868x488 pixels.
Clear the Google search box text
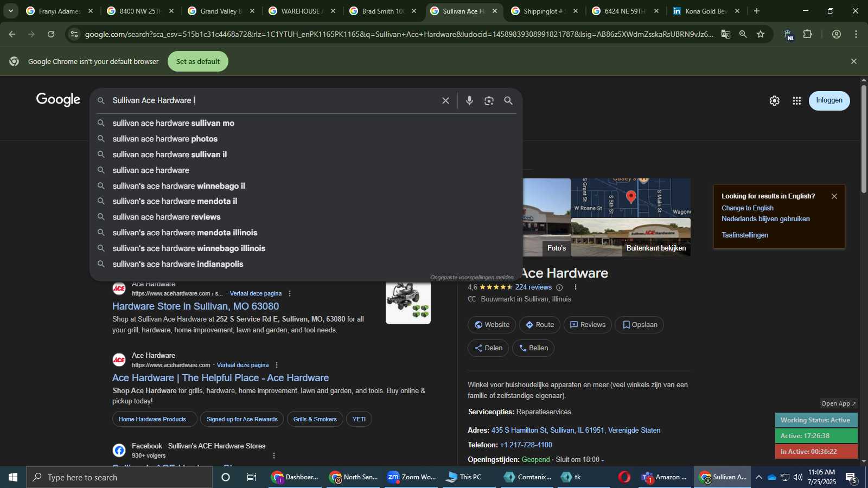pos(445,101)
